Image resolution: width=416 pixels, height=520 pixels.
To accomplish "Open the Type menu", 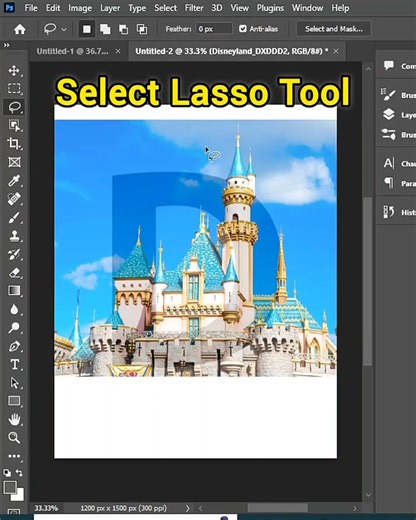I will (137, 8).
